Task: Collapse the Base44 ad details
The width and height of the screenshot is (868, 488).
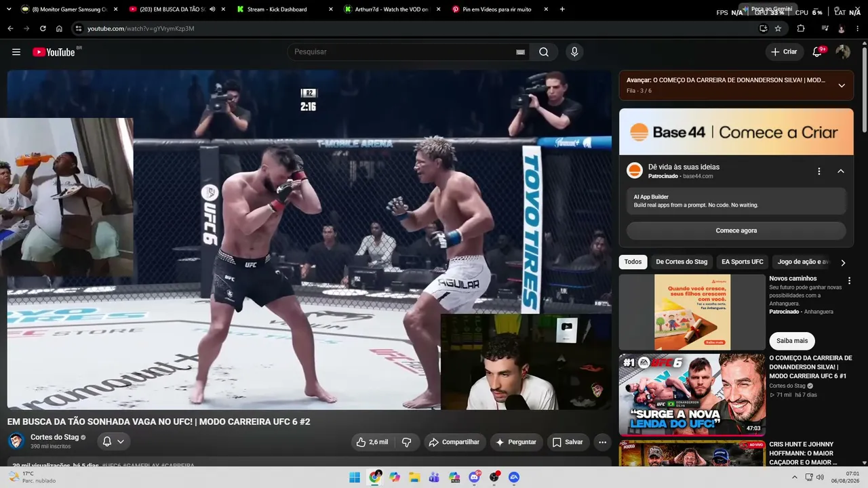Action: click(x=841, y=171)
